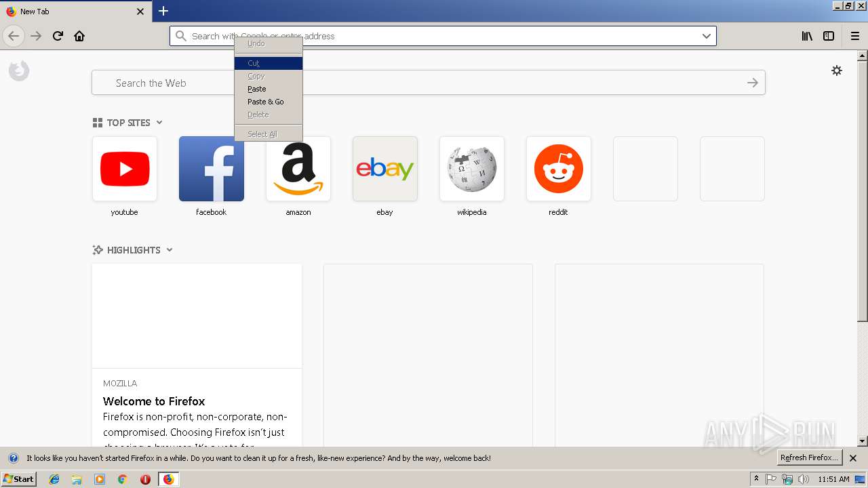Open the reddit top site tile
This screenshot has width=868, height=488.
coord(559,169)
